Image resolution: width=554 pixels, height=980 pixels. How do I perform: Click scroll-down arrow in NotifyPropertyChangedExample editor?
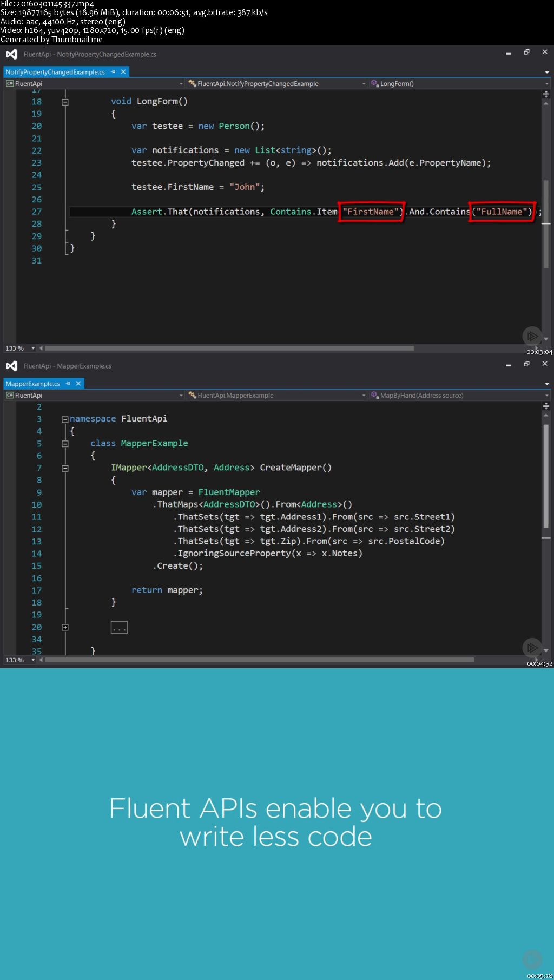(x=546, y=339)
